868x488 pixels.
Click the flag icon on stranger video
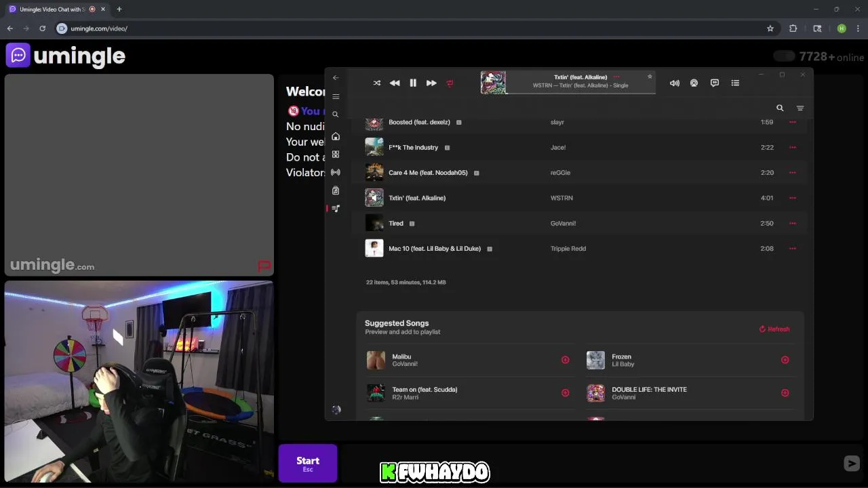(x=264, y=266)
